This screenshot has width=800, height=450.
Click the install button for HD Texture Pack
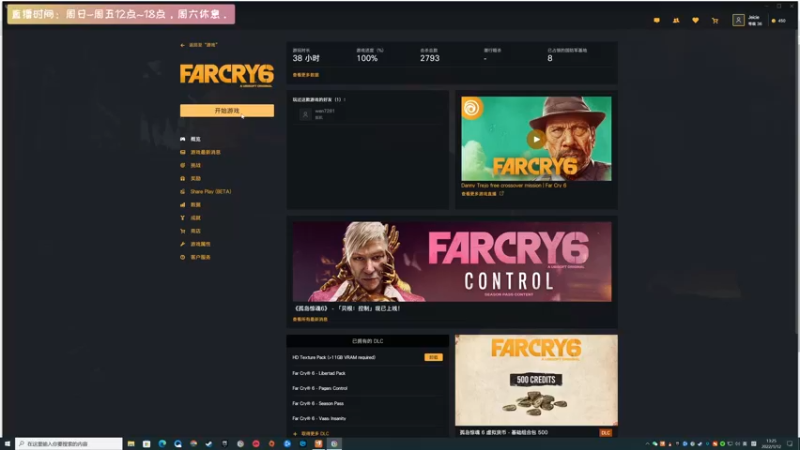433,357
